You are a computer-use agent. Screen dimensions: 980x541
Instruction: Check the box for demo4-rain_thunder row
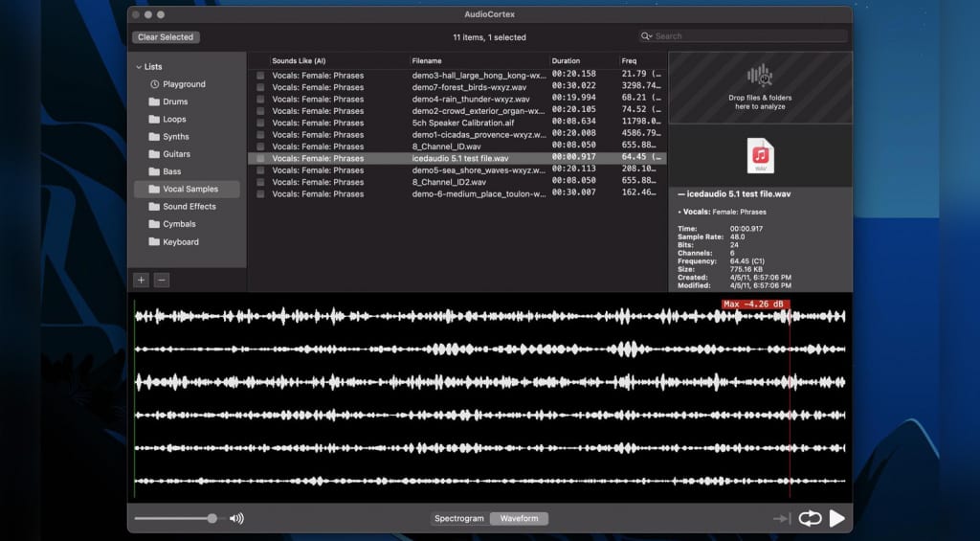260,99
